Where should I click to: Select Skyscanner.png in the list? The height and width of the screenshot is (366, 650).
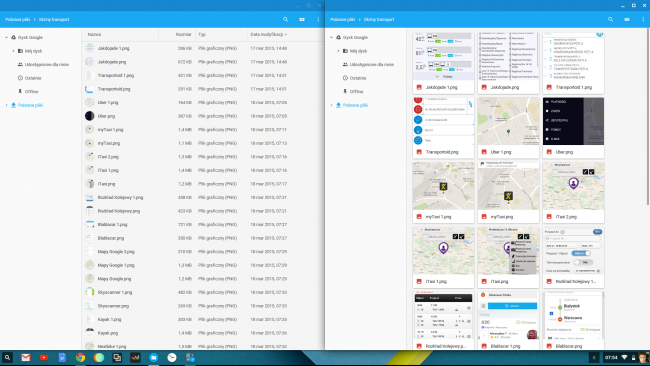click(203, 306)
